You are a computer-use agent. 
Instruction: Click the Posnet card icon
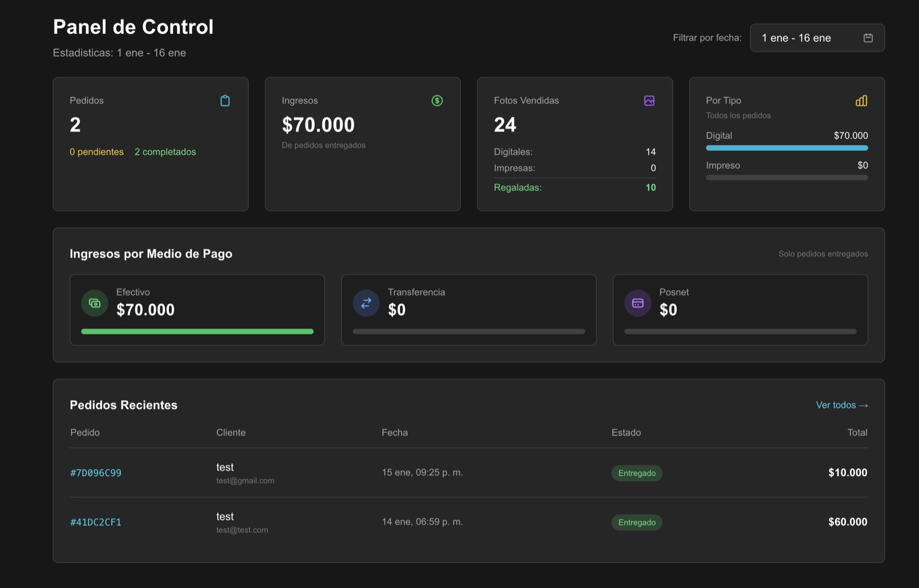coord(638,303)
